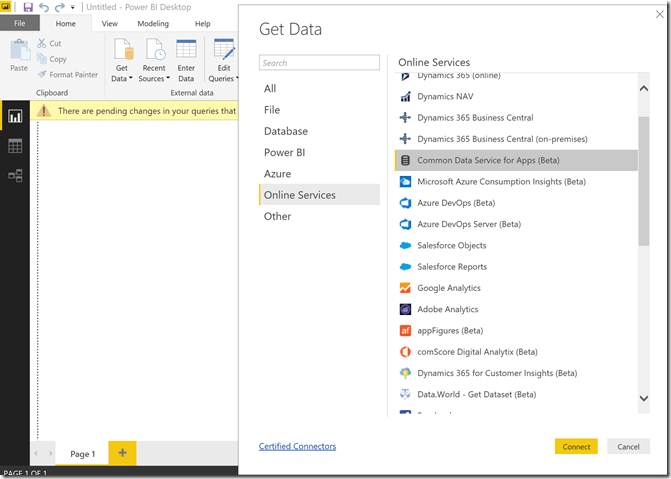Open the Modeling ribbon tab
This screenshot has height=479, width=671.
[x=153, y=23]
